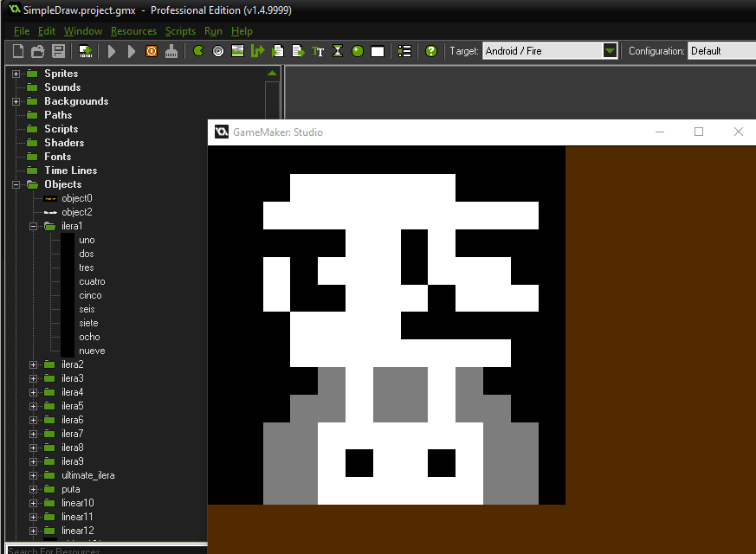Save the project with the floppy disk icon
Viewport: 756px width, 554px height.
pyautogui.click(x=58, y=51)
